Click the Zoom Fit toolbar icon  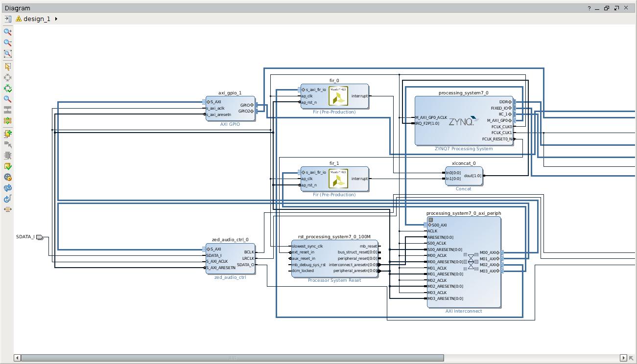[x=8, y=54]
